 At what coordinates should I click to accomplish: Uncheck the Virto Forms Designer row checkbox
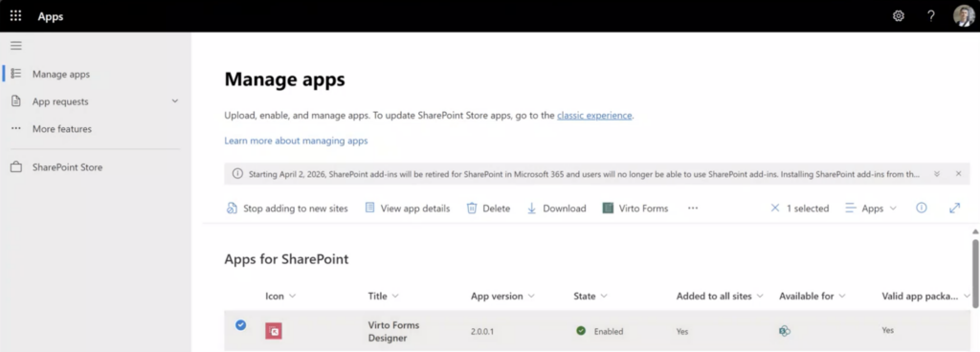point(240,324)
